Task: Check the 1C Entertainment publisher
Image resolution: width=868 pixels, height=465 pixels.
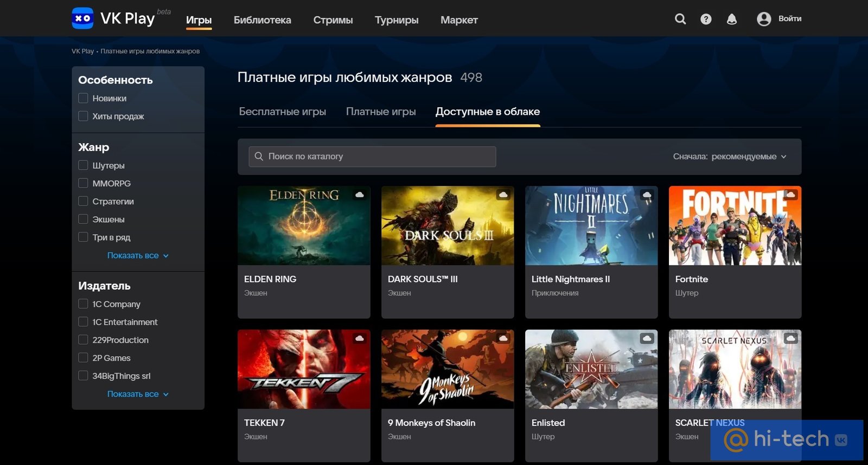Action: click(83, 322)
